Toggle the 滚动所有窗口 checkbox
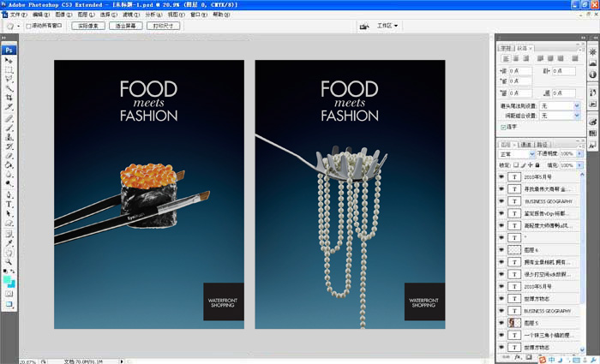 tap(29, 26)
